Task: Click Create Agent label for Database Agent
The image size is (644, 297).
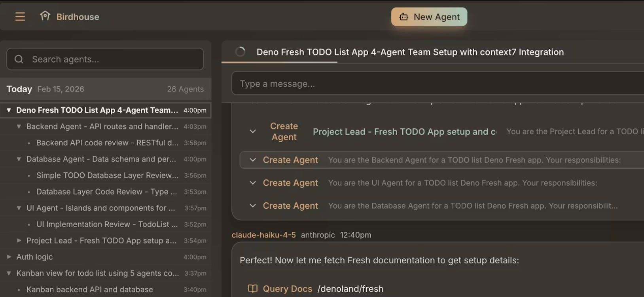Action: pyautogui.click(x=290, y=206)
